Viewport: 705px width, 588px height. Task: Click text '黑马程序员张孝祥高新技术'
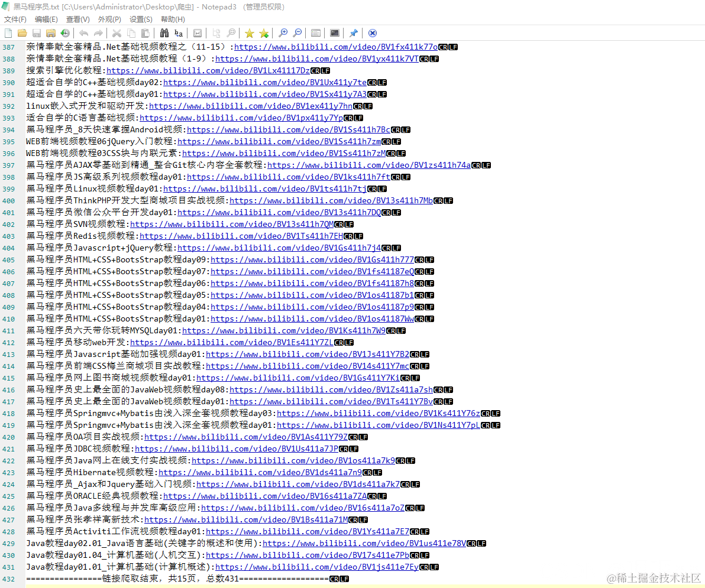[x=83, y=519]
